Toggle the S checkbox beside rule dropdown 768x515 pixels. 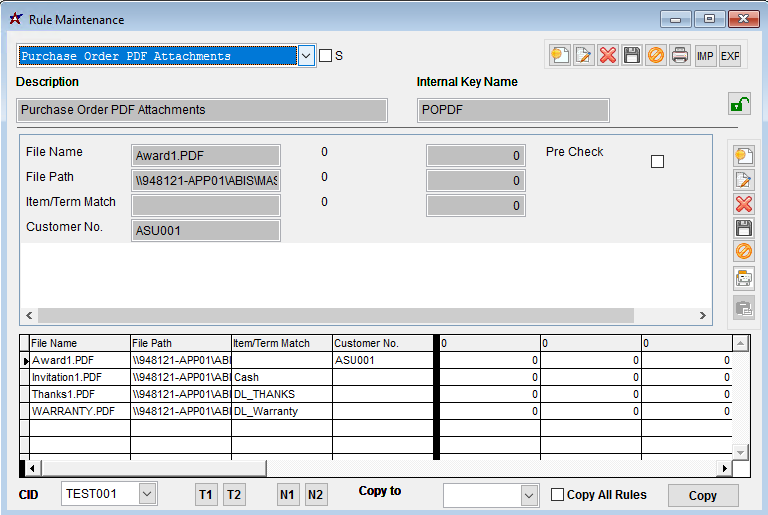click(325, 56)
